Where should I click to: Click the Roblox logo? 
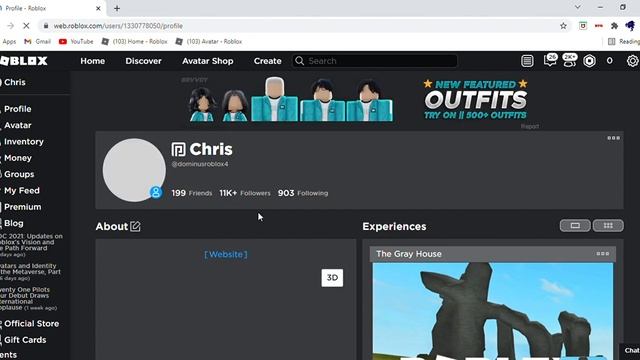[24, 61]
